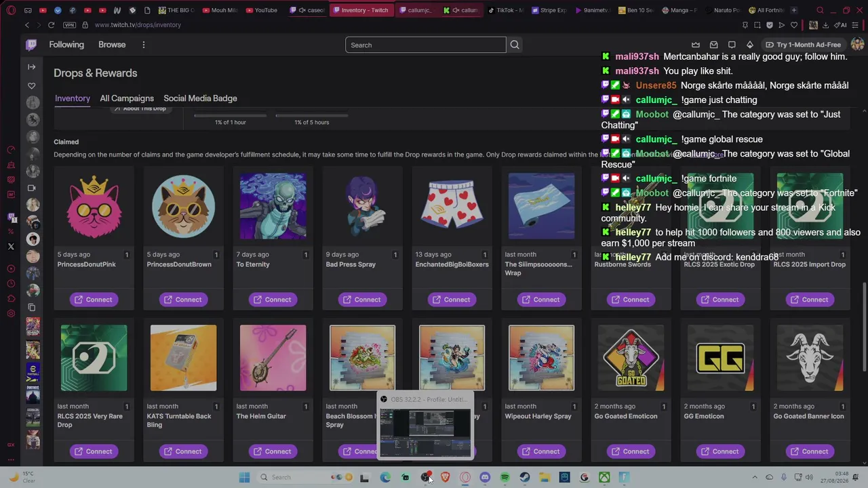The width and height of the screenshot is (868, 488).
Task: Expand the Twitch side navigation arrow
Action: pos(32,67)
